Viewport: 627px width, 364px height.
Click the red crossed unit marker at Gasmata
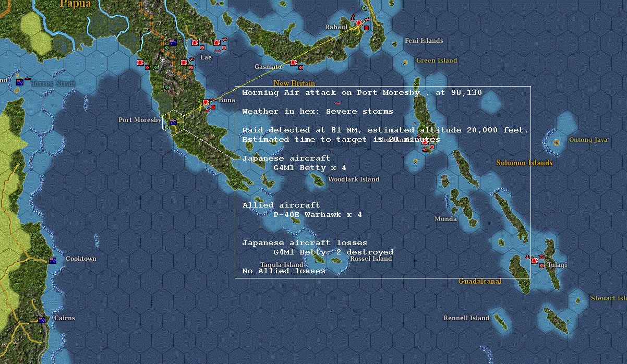[x=301, y=67]
